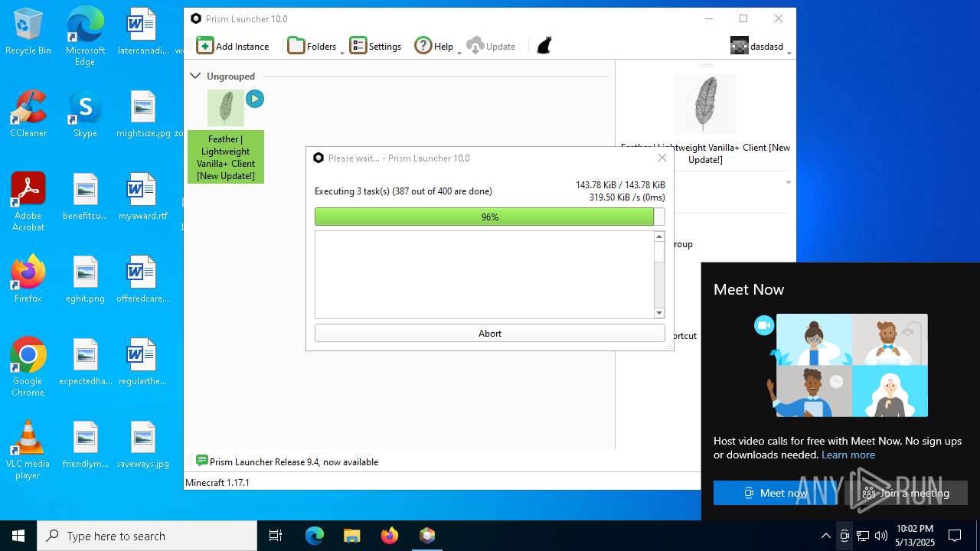Open Firefox from the taskbar
Viewport: 980px width, 551px height.
389,536
